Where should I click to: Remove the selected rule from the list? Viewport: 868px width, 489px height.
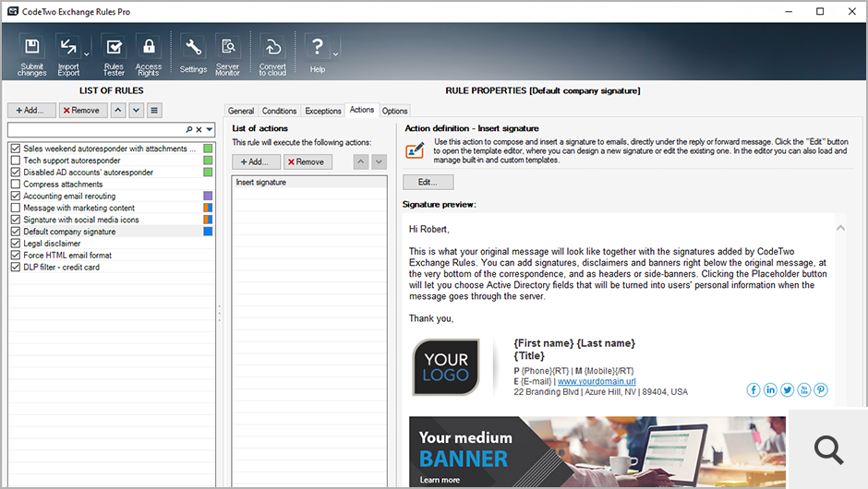(83, 110)
